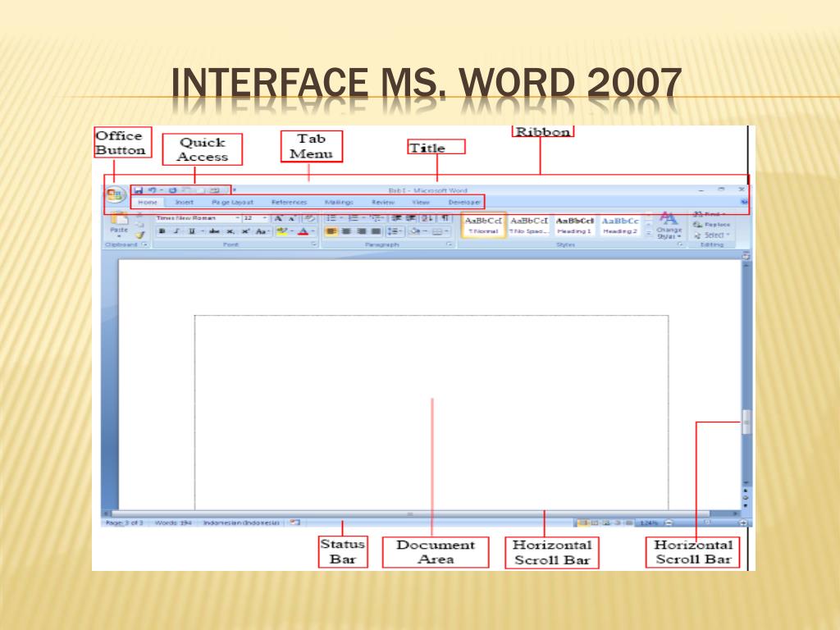Screen dimensions: 840x630
Task: Sort text with the A-Z sort icon
Action: point(427,218)
